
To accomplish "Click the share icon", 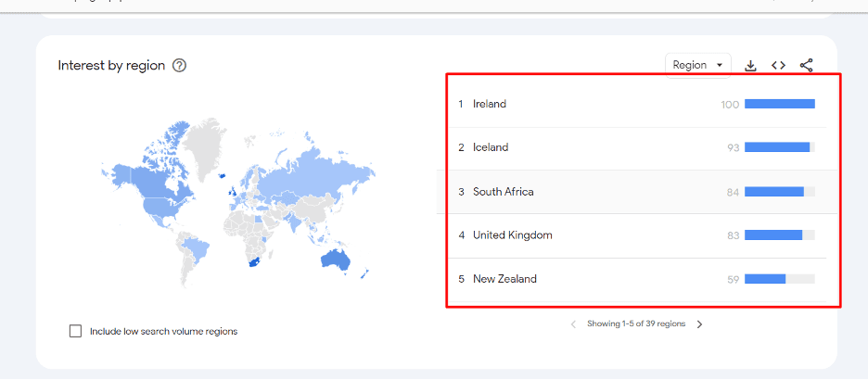I will pyautogui.click(x=807, y=65).
